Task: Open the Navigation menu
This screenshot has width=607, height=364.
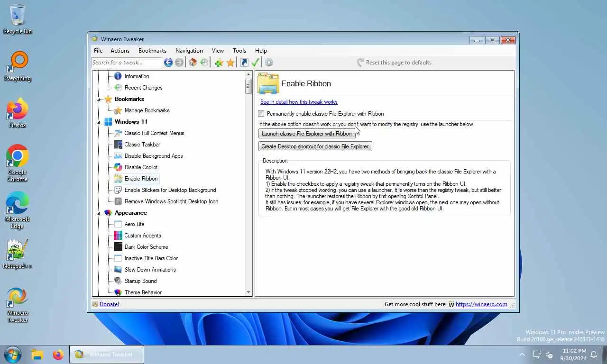Action: pos(189,51)
